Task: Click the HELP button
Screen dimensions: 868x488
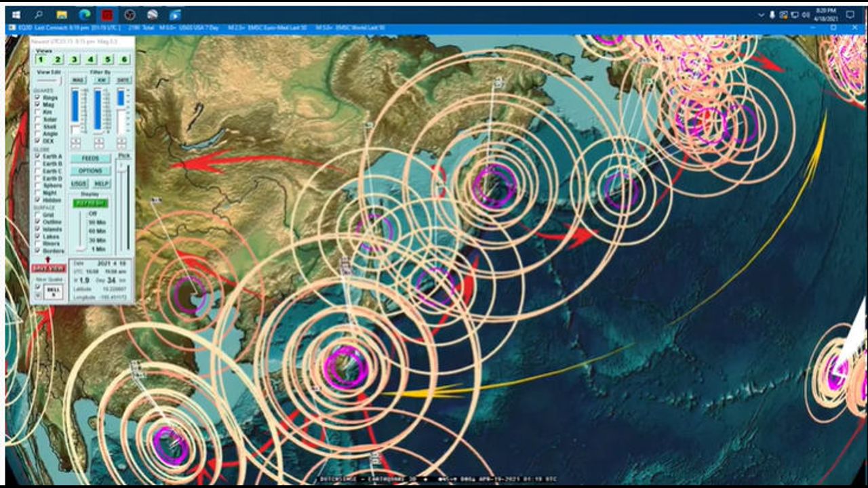Action: click(102, 184)
